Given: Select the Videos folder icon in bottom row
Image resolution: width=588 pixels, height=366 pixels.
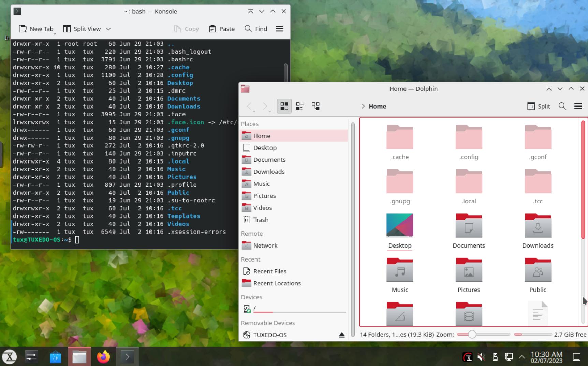Looking at the screenshot, I should tap(469, 314).
